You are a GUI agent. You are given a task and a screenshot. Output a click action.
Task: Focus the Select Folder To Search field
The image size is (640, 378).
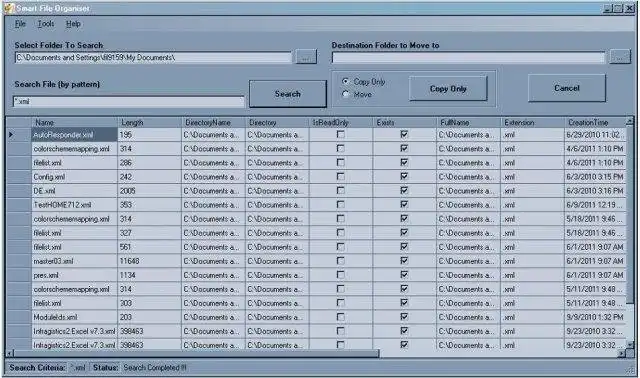click(153, 58)
